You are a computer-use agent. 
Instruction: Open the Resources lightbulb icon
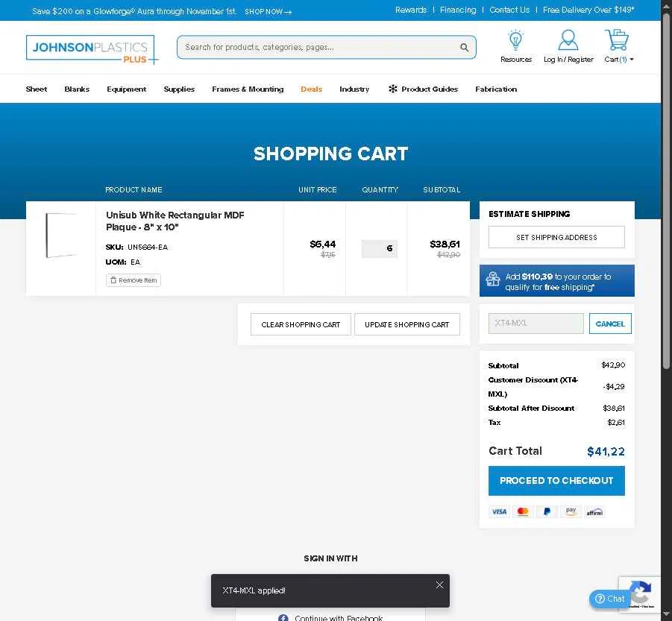(515, 40)
